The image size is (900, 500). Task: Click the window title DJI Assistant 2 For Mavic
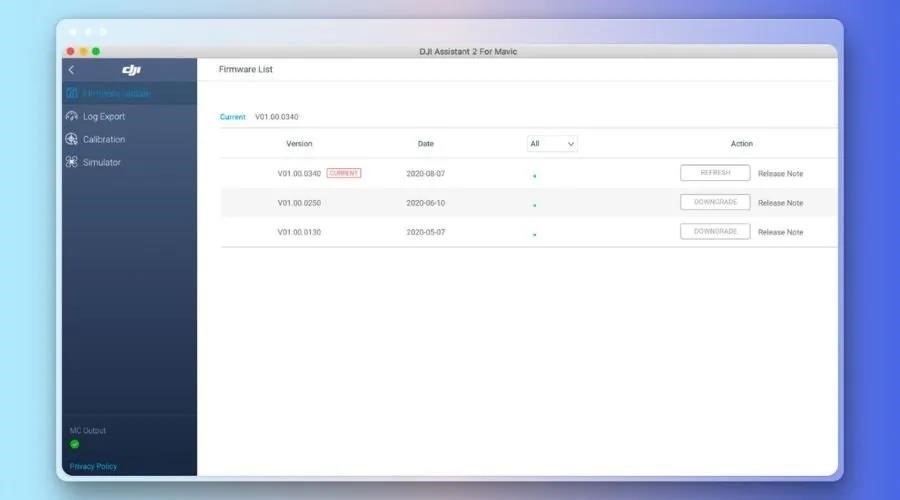pos(468,51)
